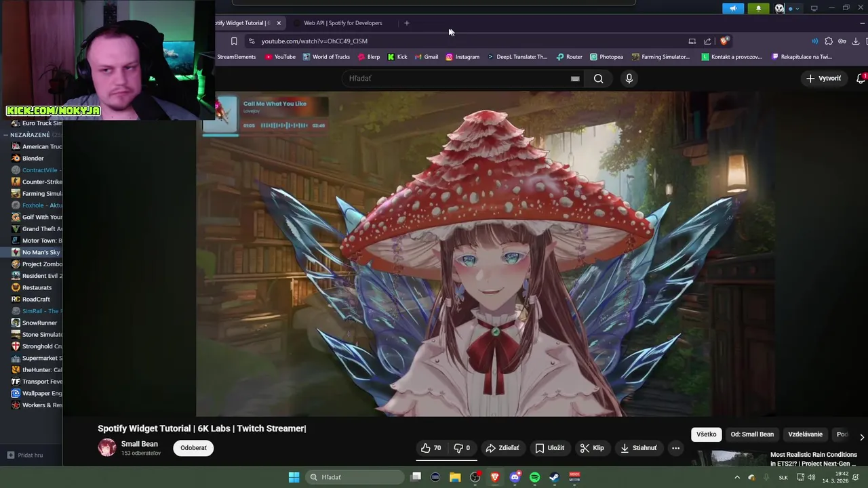Click Brave Shields lion icon in address bar
The image size is (868, 488).
[724, 41]
